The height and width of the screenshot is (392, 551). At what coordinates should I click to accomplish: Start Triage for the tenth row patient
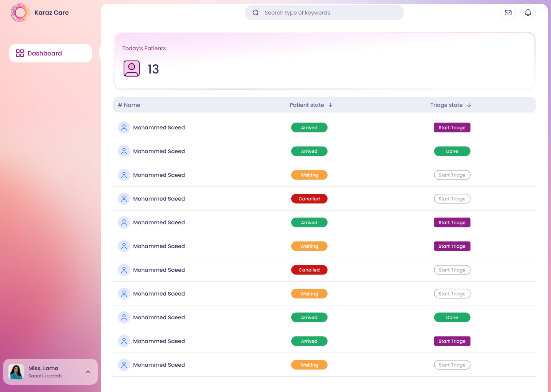(452, 341)
